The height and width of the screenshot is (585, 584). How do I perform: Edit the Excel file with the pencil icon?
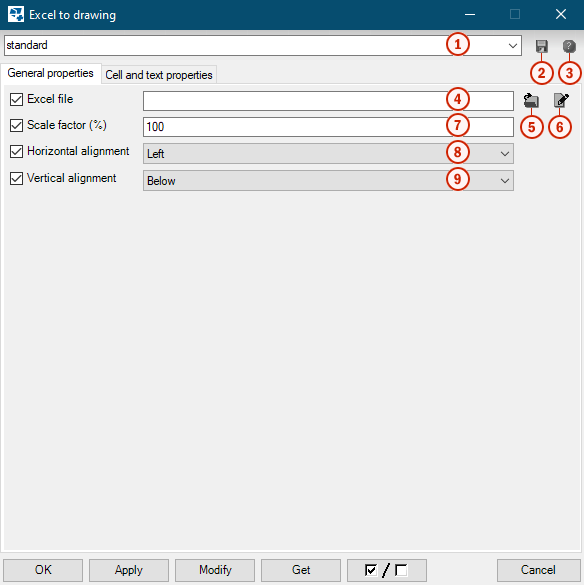[561, 100]
